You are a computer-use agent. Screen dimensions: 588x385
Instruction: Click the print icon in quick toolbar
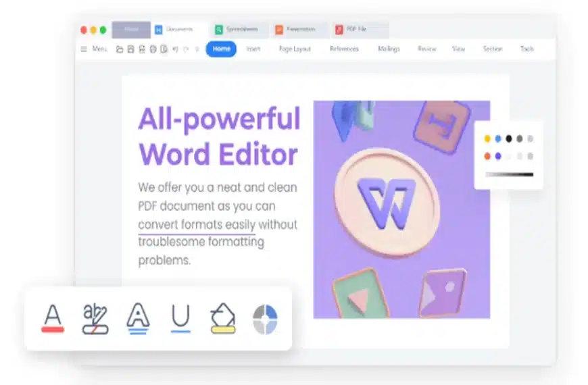153,49
